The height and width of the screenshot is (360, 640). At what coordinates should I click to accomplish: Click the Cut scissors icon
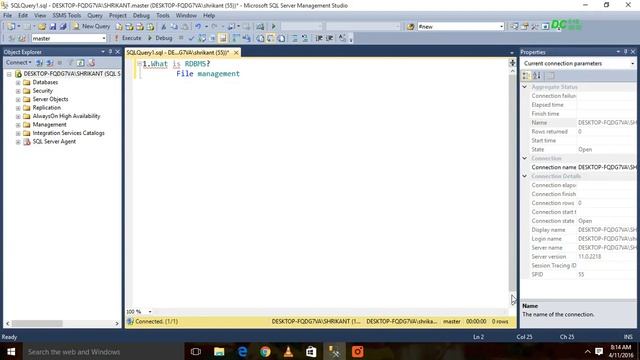pyautogui.click(x=164, y=27)
